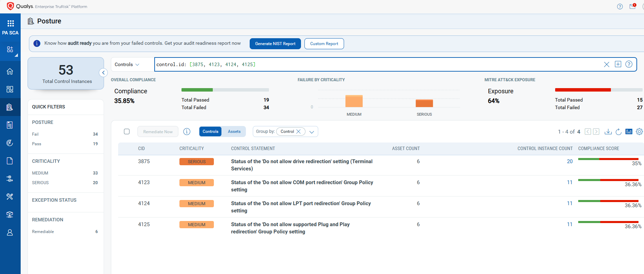Tick the select-all controls checkbox
Image resolution: width=644 pixels, height=274 pixels.
point(127,131)
